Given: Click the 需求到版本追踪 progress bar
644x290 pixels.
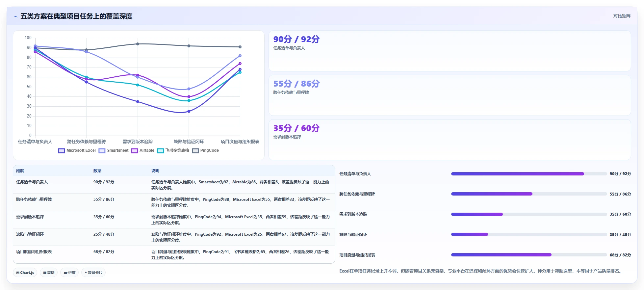Looking at the screenshot, I should (529, 214).
